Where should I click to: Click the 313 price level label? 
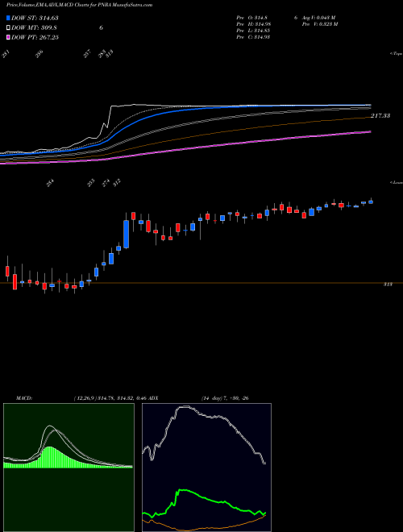coord(388,285)
